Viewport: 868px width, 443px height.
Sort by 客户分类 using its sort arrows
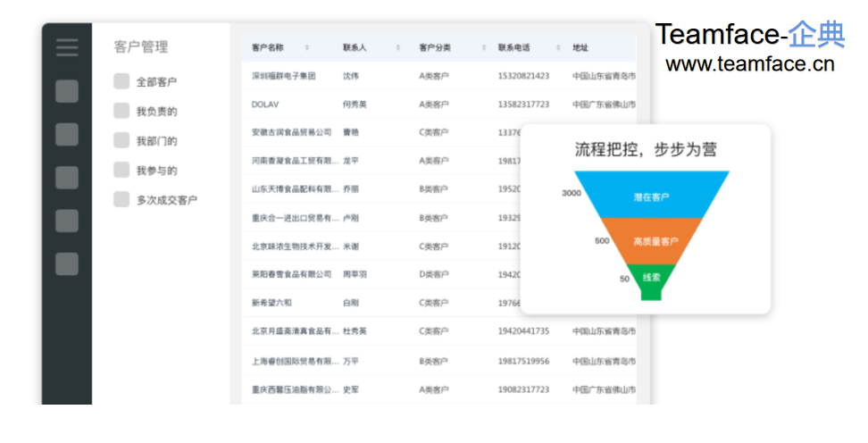click(x=484, y=47)
